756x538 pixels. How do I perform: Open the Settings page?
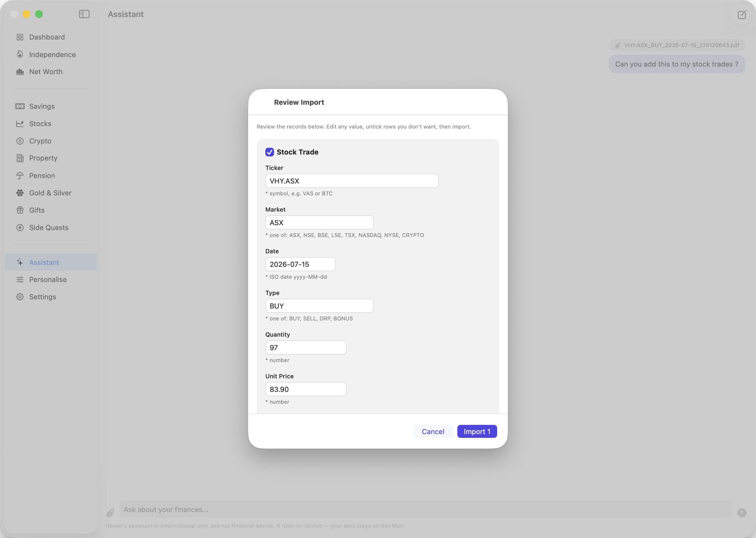(51, 297)
